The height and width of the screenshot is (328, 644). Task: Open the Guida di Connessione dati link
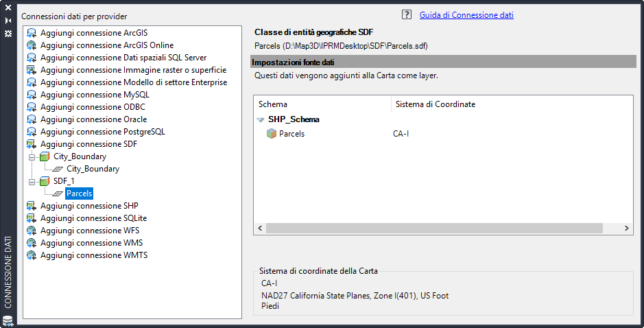tap(466, 15)
